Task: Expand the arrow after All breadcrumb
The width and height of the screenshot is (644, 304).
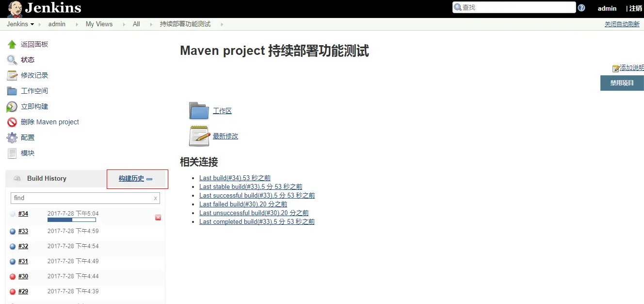Action: coord(152,24)
